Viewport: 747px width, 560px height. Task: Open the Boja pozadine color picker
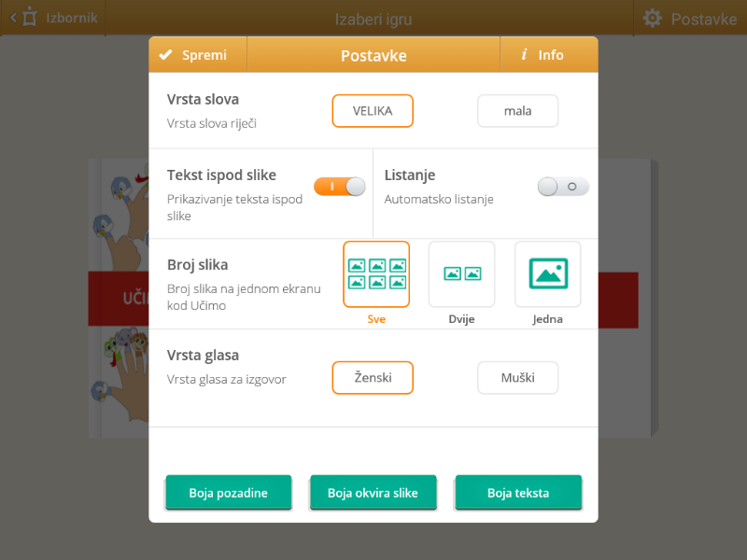(228, 493)
